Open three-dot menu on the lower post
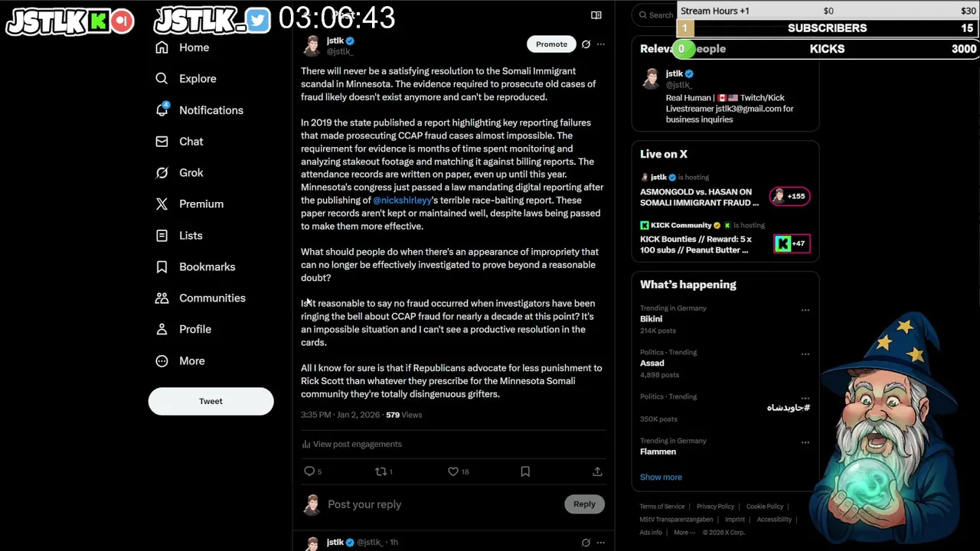The width and height of the screenshot is (980, 551). [600, 543]
